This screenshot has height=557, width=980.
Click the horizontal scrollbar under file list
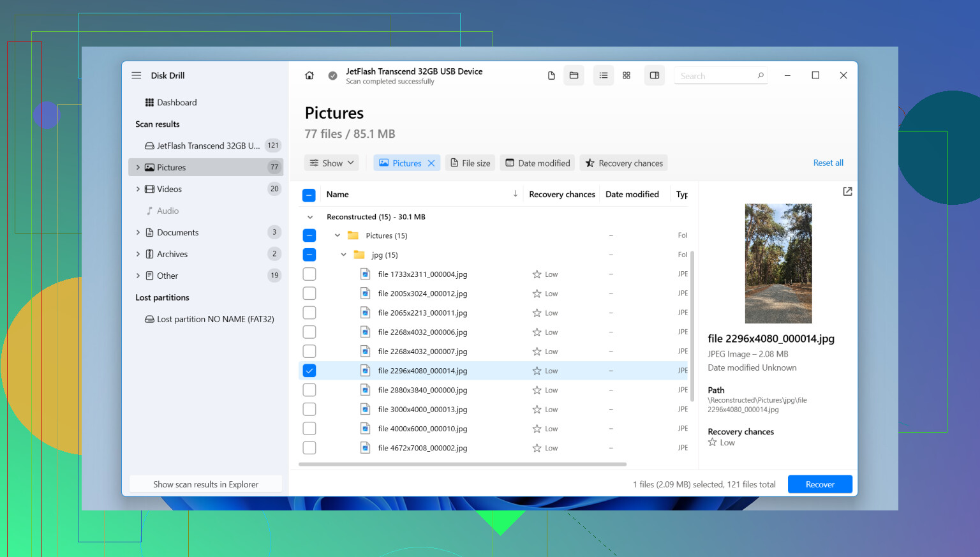click(463, 464)
